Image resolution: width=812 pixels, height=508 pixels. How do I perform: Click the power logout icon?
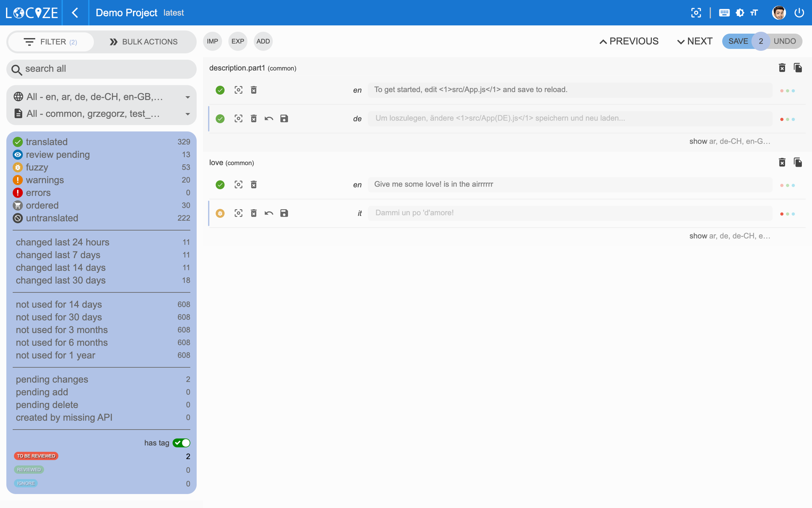(x=799, y=13)
